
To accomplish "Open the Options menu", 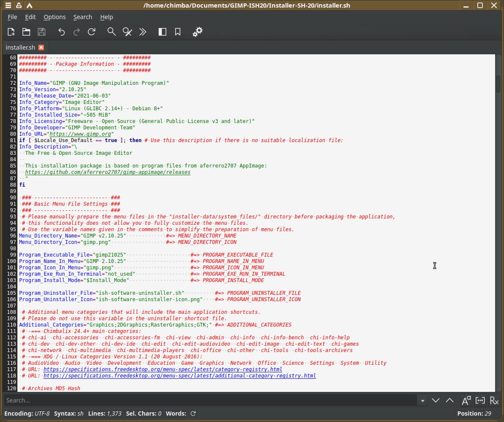I will tap(54, 17).
